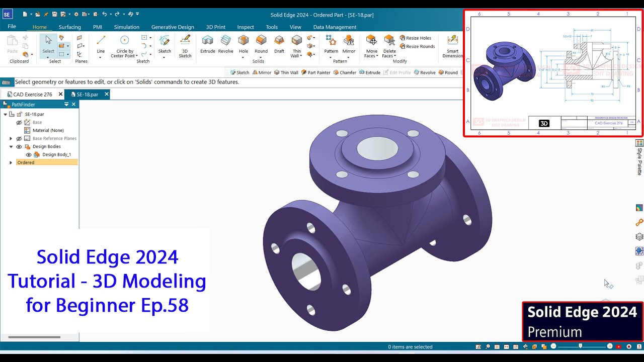Toggle visibility of Design Body_1
644x362 pixels.
tap(29, 154)
